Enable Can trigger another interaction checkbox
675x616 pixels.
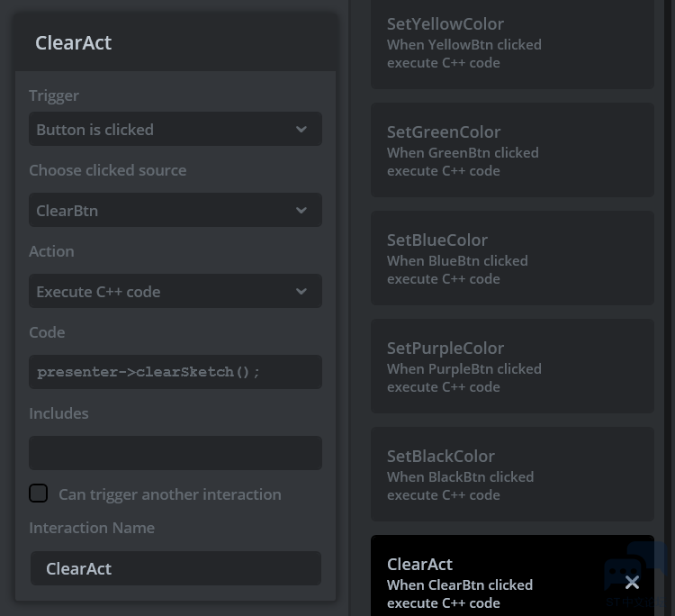pyautogui.click(x=39, y=494)
